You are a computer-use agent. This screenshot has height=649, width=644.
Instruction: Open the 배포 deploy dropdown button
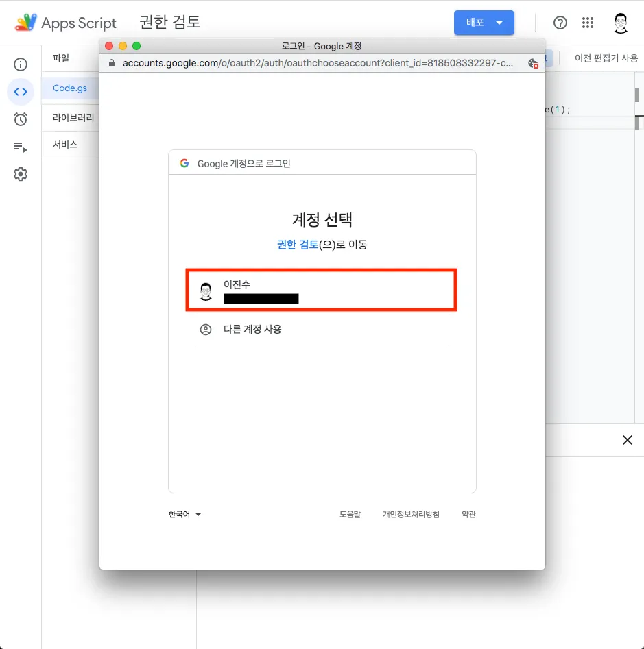(x=484, y=23)
